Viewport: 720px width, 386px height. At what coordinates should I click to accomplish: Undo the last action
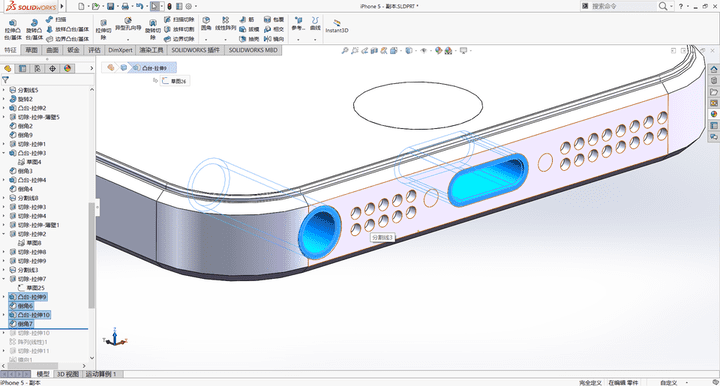[140, 6]
